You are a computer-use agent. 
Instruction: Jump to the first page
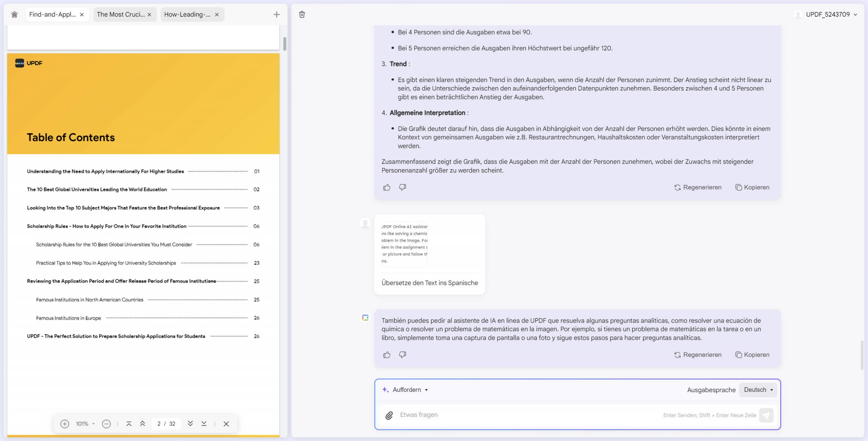pyautogui.click(x=129, y=424)
